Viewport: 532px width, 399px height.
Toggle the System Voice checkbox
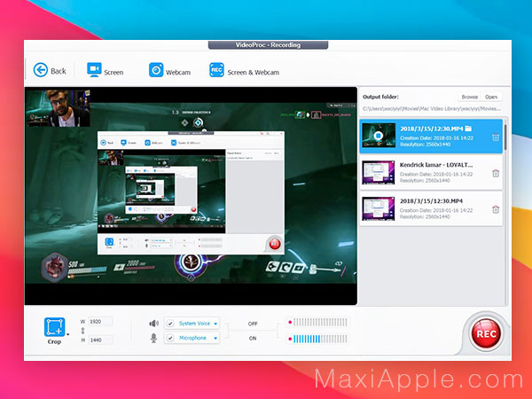[170, 324]
